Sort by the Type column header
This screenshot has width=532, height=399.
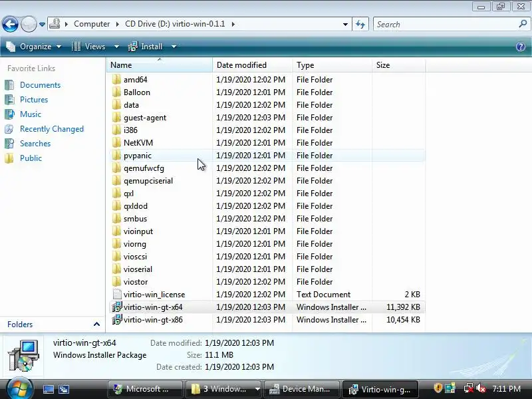(332, 65)
